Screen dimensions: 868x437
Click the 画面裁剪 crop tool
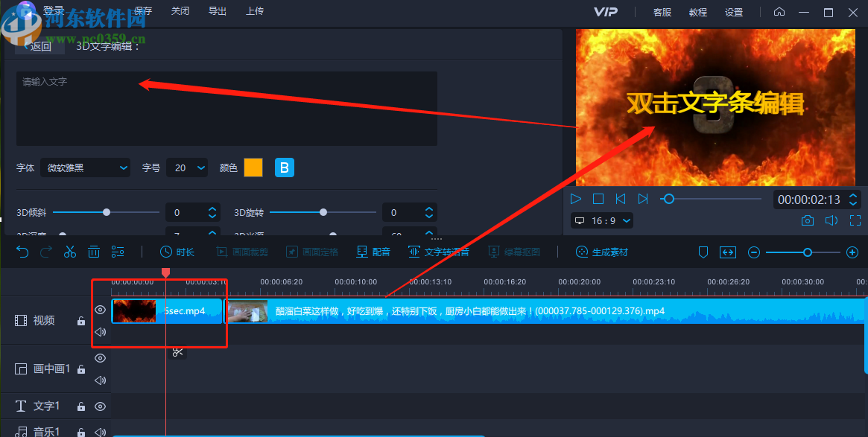(242, 252)
